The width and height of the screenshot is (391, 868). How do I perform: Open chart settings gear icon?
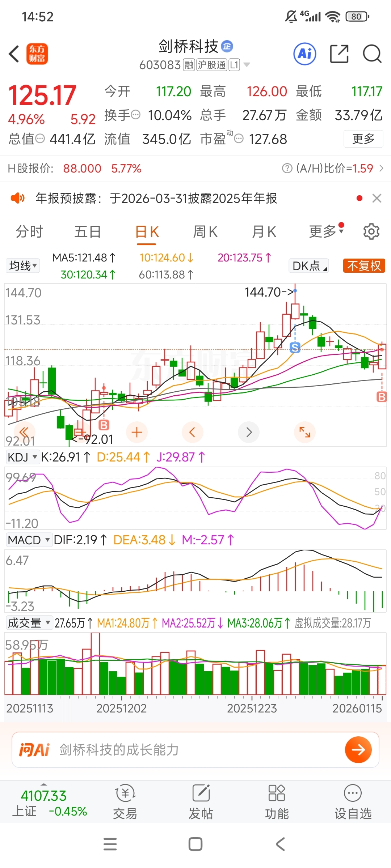tap(371, 231)
